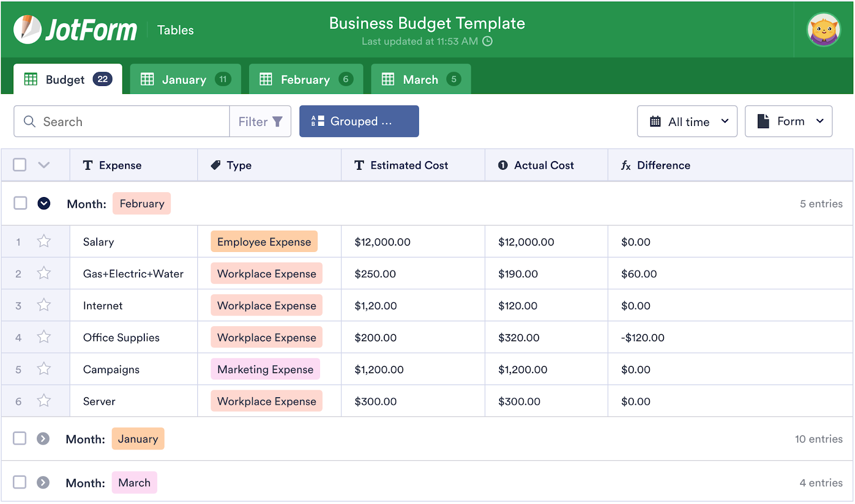Switch to the March tab
The height and width of the screenshot is (504, 855).
(x=421, y=80)
